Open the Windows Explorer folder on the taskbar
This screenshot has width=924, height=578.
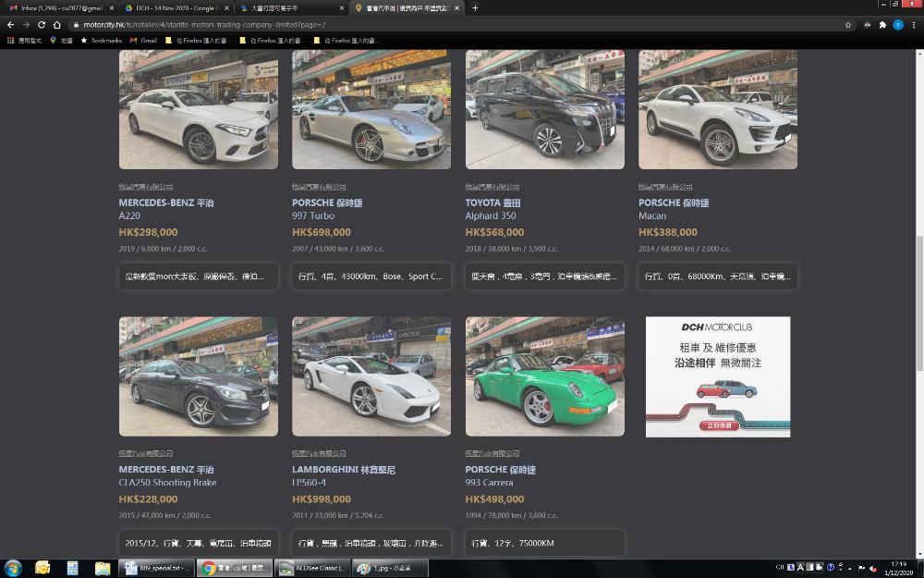(x=103, y=568)
